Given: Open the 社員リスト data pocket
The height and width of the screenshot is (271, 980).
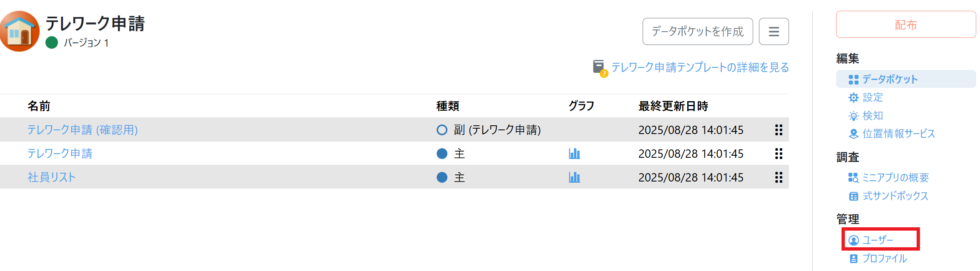Looking at the screenshot, I should point(52,177).
